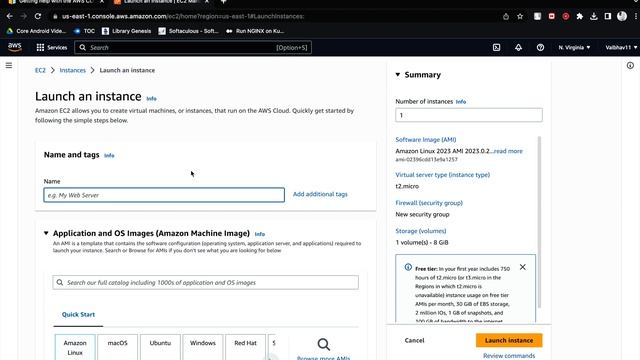Open Review commands link
Image resolution: width=640 pixels, height=360 pixels.
point(509,356)
